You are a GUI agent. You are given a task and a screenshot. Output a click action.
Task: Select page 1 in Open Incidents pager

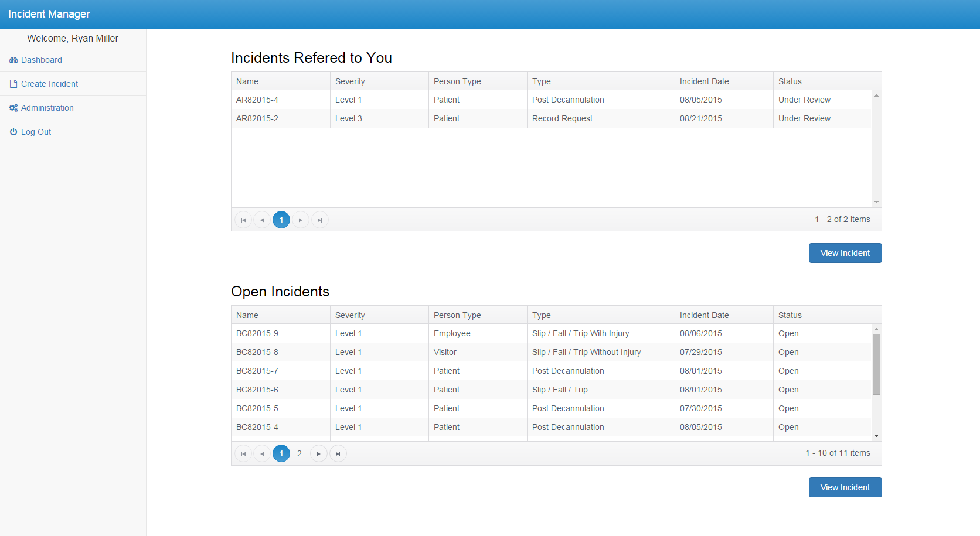[x=281, y=453]
